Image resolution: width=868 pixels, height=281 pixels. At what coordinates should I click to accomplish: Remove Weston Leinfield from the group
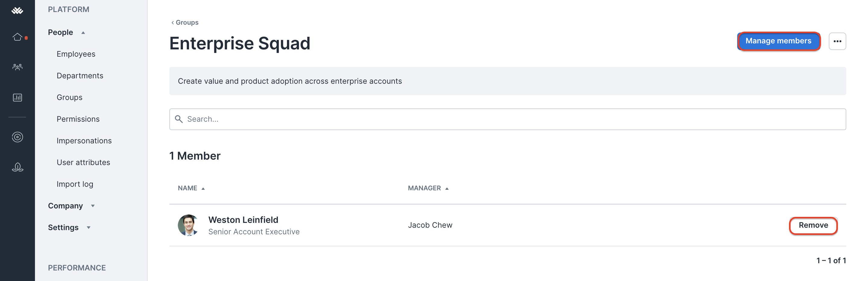coord(813,225)
